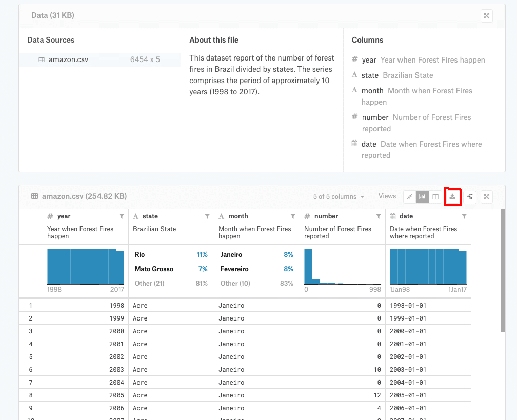The image size is (517, 420).
Task: Open the filter for the number column
Action: (379, 216)
